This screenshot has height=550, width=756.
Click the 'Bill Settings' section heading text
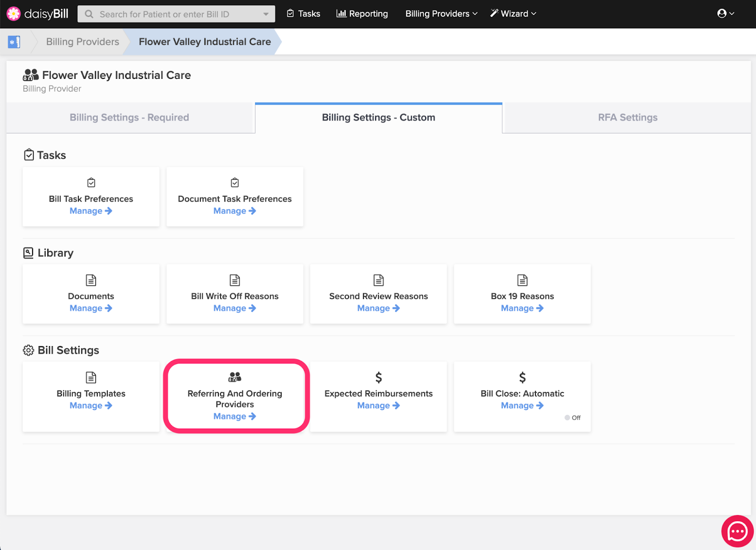click(x=69, y=350)
